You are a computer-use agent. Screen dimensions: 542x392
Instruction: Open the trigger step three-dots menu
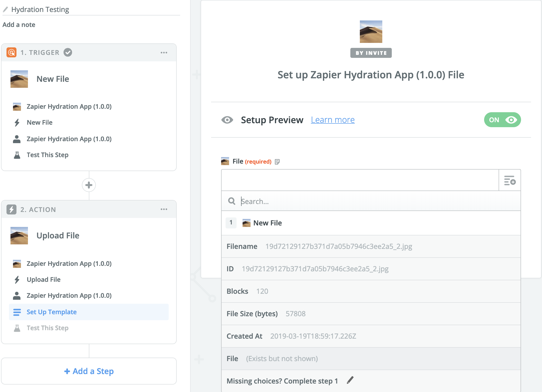point(164,53)
